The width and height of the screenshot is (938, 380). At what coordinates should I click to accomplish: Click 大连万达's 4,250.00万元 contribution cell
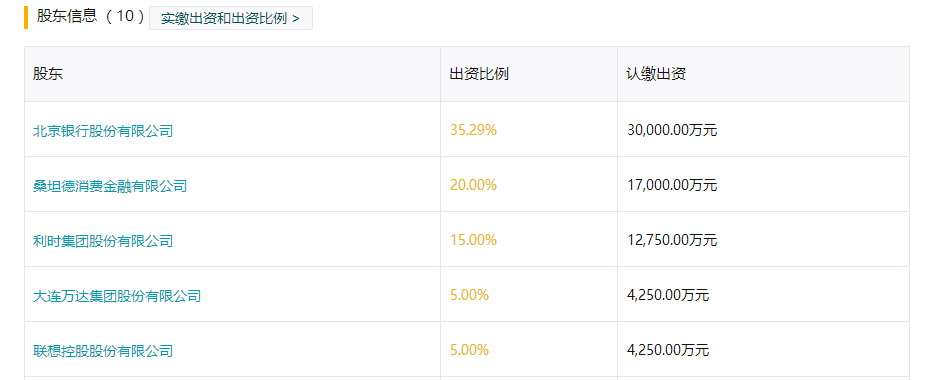coord(668,295)
